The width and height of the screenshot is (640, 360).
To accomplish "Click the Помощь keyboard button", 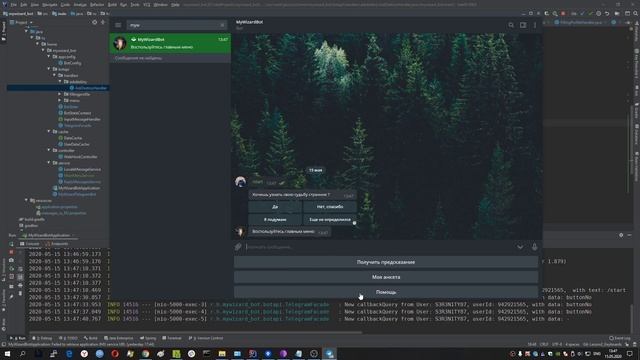I will coord(386,292).
